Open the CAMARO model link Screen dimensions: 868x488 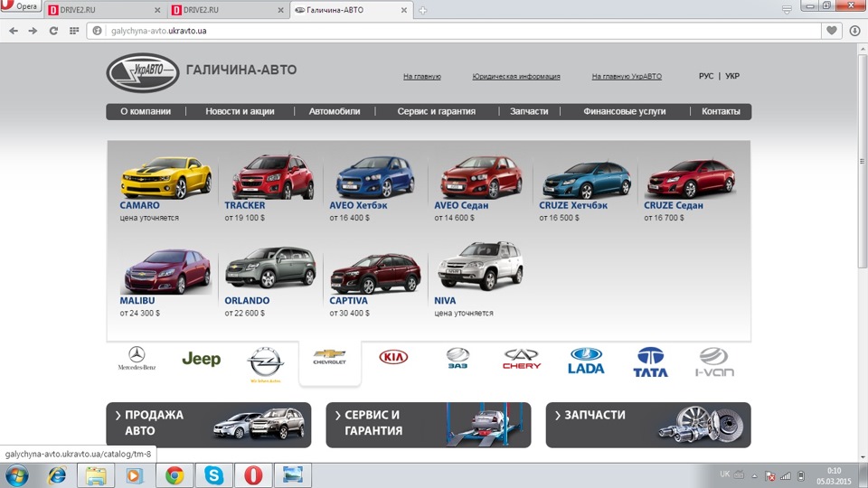[139, 205]
